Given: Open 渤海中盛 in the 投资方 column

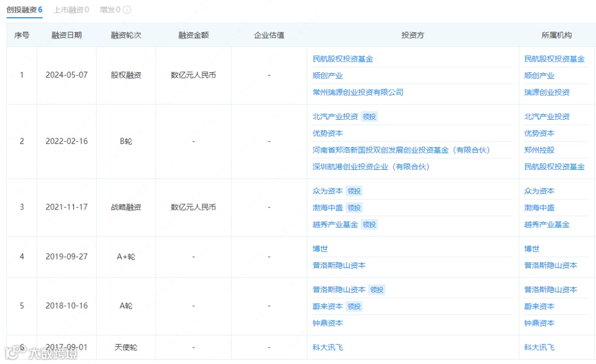Looking at the screenshot, I should coord(327,208).
